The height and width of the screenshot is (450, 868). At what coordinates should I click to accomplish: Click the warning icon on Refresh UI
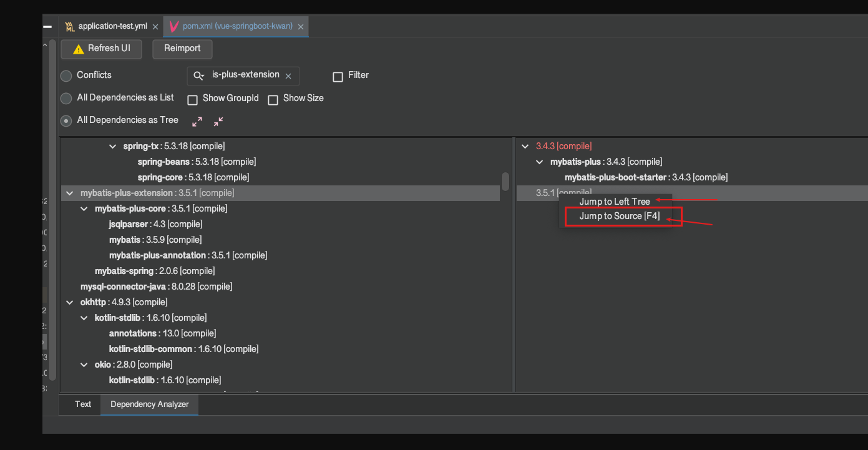(78, 49)
